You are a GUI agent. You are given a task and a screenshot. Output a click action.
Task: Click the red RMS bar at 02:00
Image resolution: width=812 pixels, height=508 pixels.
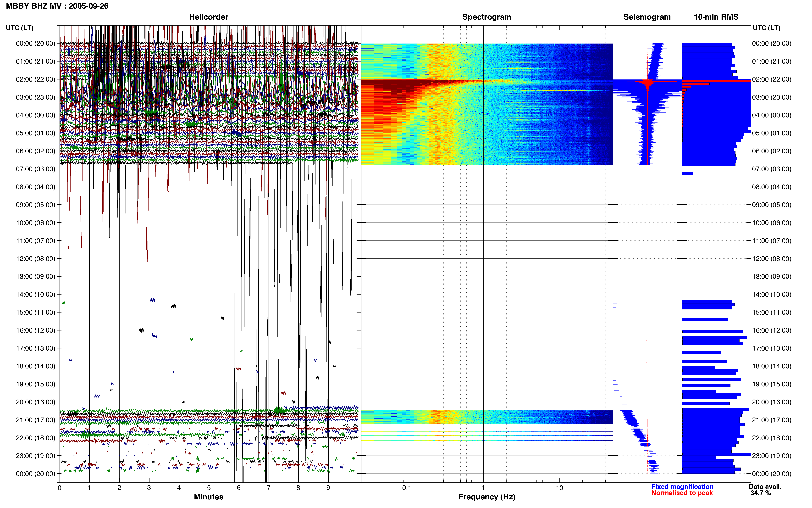click(x=716, y=81)
